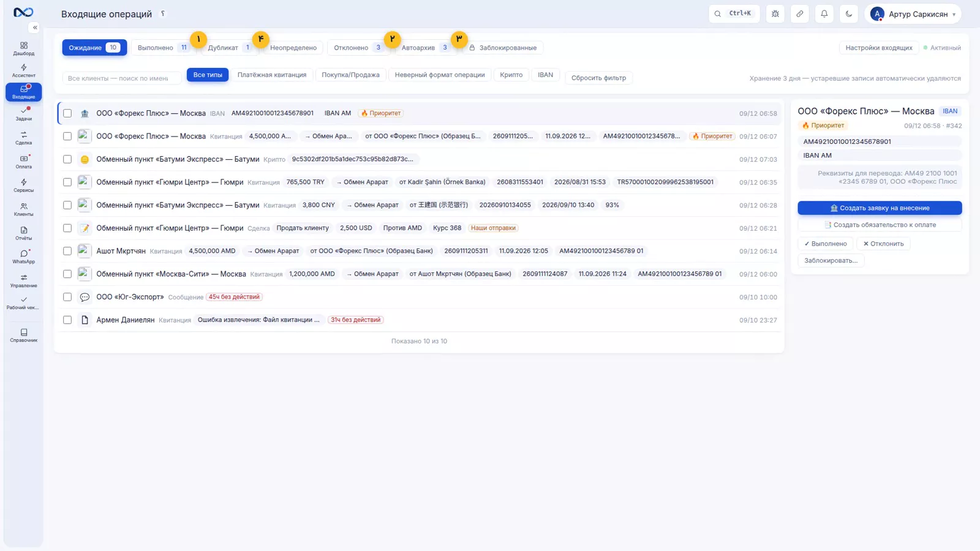Open the Сервисы sidebar icon

24,186
